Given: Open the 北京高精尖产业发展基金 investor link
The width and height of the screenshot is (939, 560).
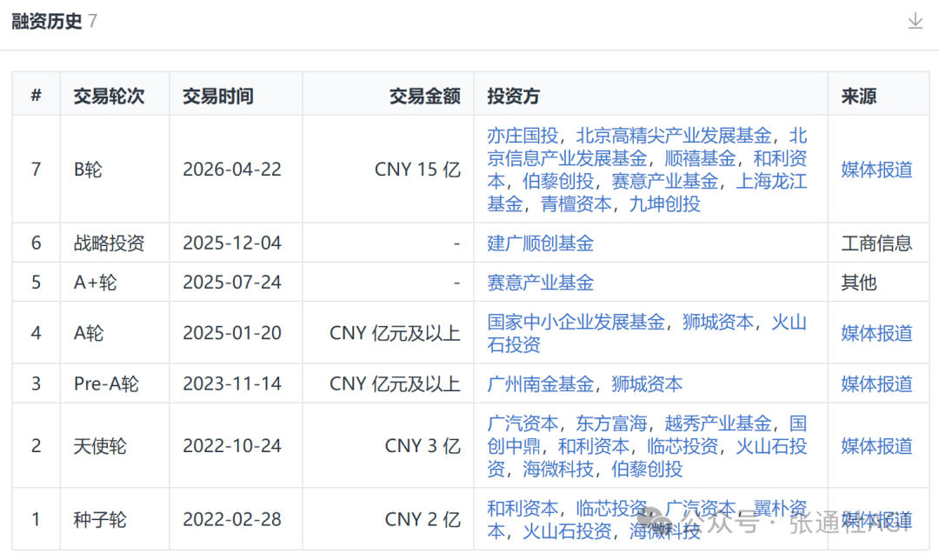Looking at the screenshot, I should pyautogui.click(x=673, y=136).
